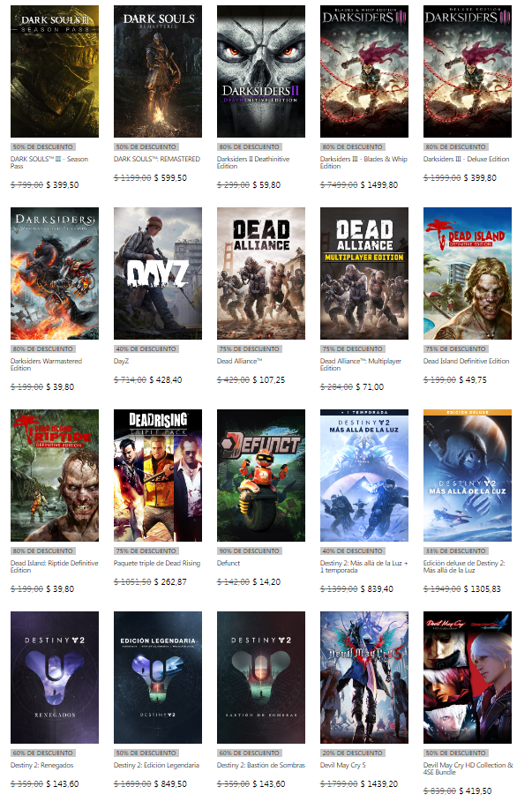Click the Destiny 2: Renegados cover image
The image size is (532, 809).
(x=55, y=678)
